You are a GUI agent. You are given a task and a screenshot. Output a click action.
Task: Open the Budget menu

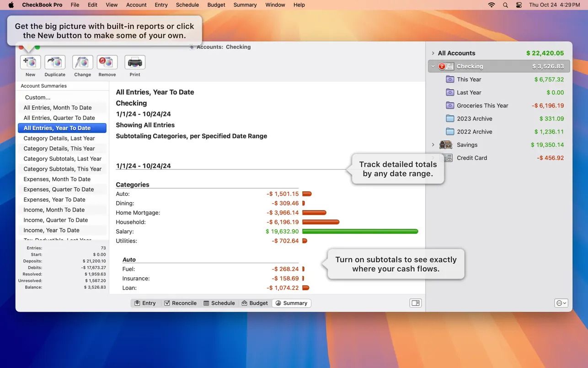tap(216, 5)
